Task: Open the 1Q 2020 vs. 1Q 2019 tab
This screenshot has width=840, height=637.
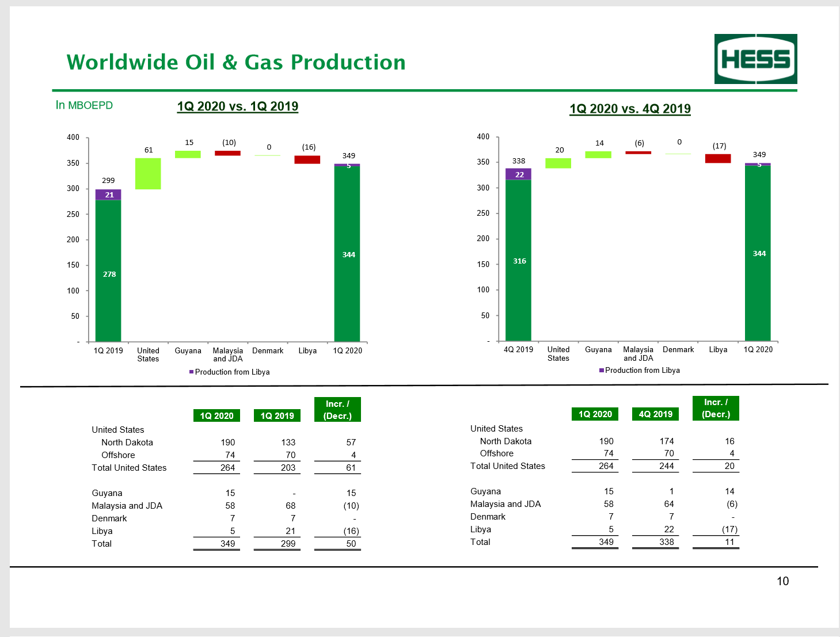Action: (x=238, y=106)
